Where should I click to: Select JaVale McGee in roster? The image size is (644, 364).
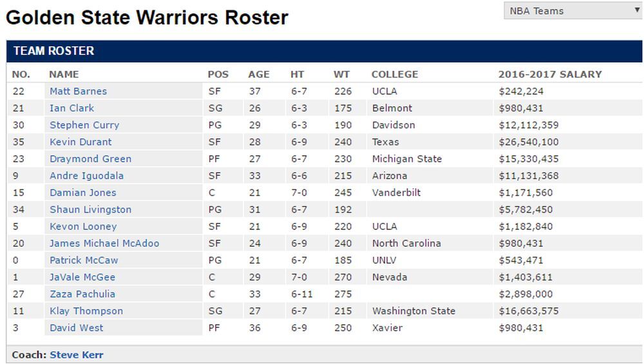(82, 277)
